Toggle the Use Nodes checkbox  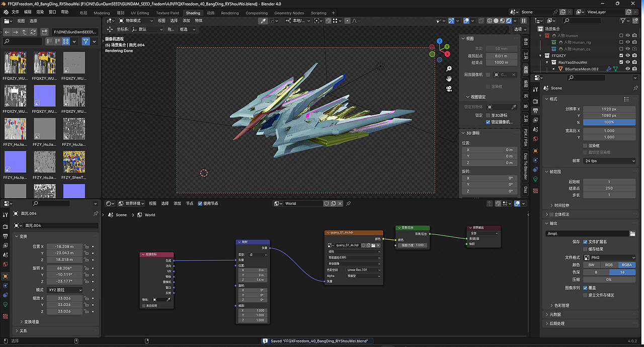tap(200, 204)
